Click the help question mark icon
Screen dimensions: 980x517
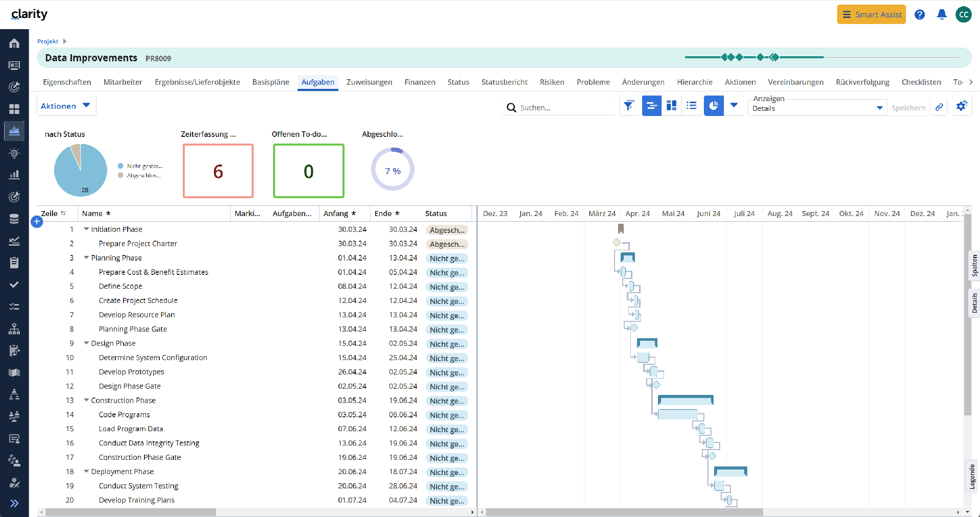(920, 14)
